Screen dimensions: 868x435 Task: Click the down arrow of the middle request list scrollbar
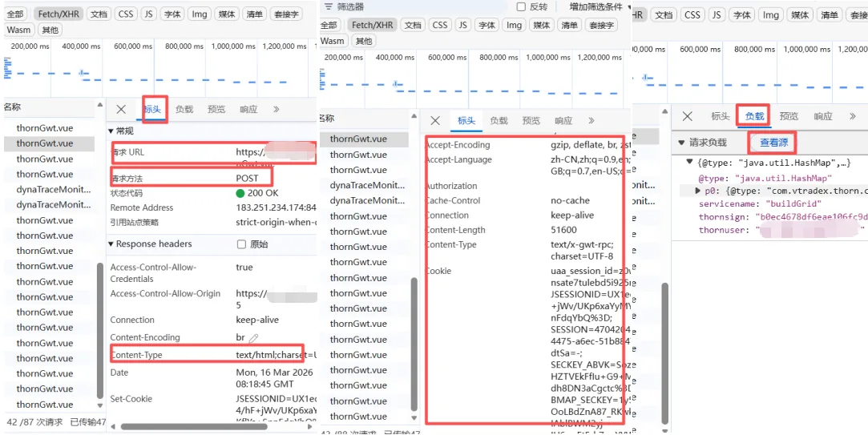point(414,418)
